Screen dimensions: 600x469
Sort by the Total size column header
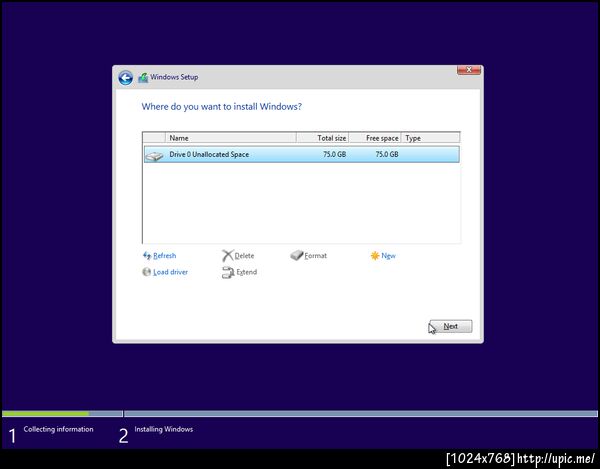click(323, 138)
